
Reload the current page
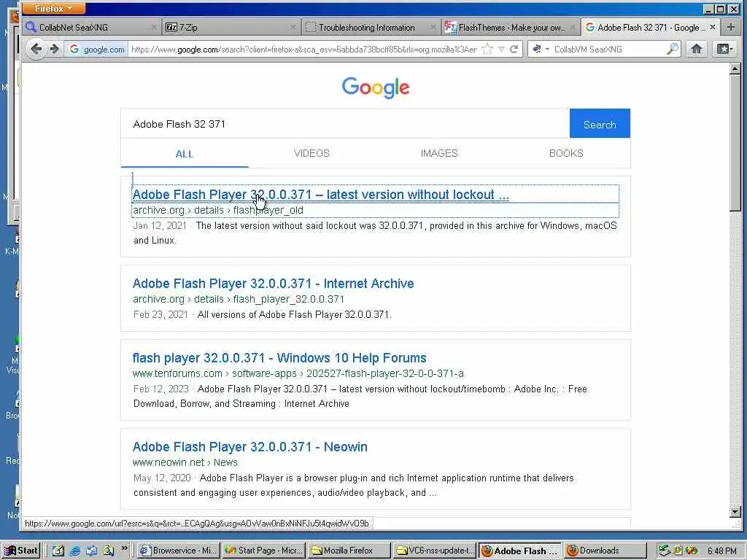coord(514,49)
